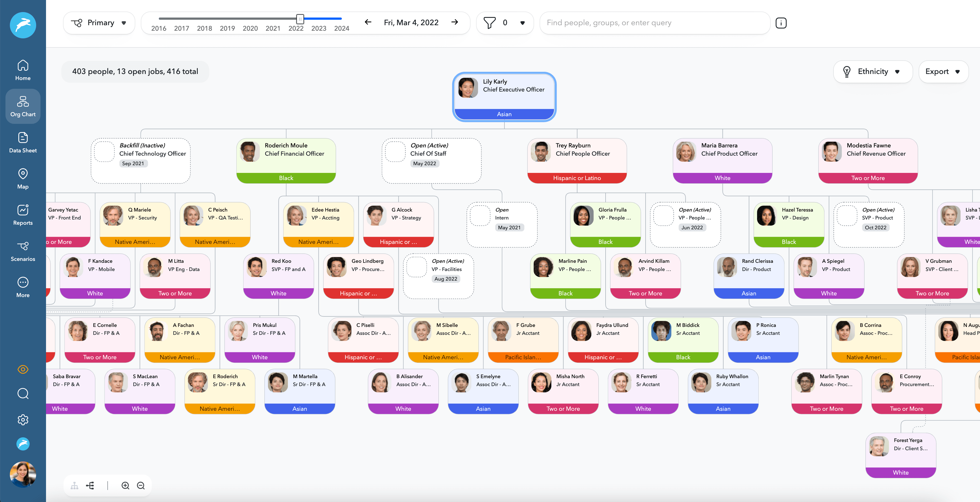Click the orange eye icon in the sidebar
980x502 pixels.
23,369
